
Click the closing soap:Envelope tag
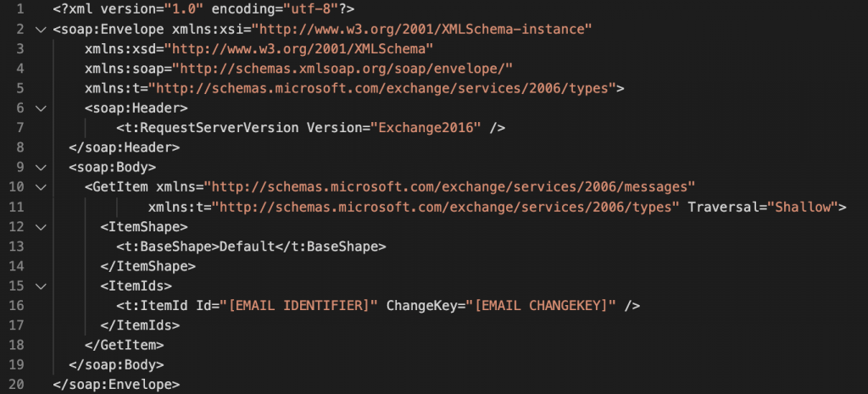[116, 385]
